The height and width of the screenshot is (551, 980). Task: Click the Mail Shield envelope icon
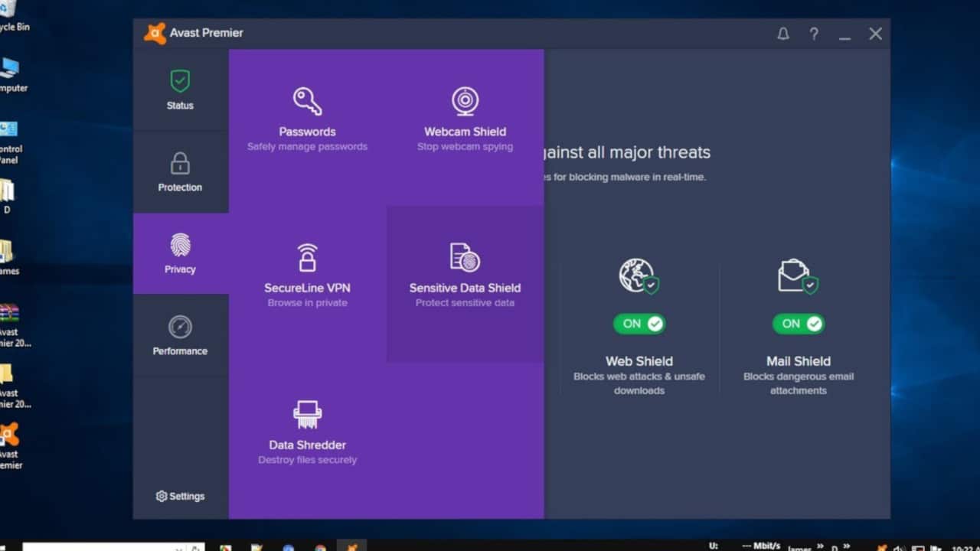pyautogui.click(x=798, y=276)
